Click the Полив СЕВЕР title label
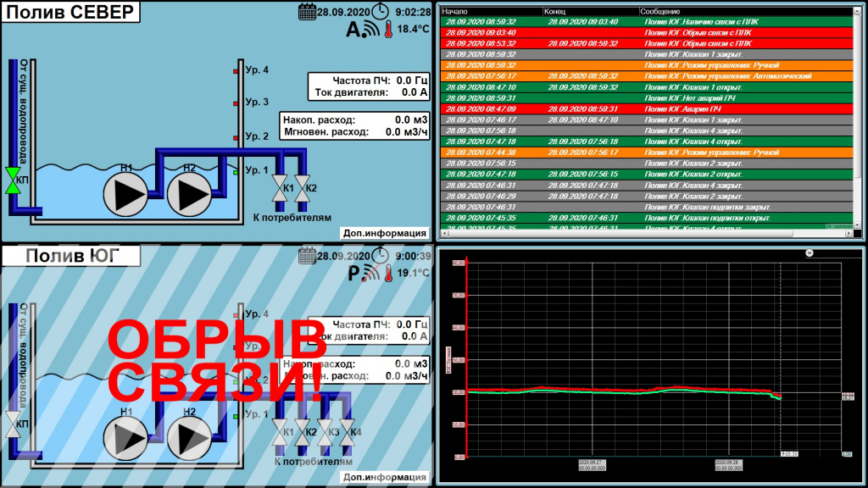The width and height of the screenshot is (868, 488). pyautogui.click(x=70, y=12)
